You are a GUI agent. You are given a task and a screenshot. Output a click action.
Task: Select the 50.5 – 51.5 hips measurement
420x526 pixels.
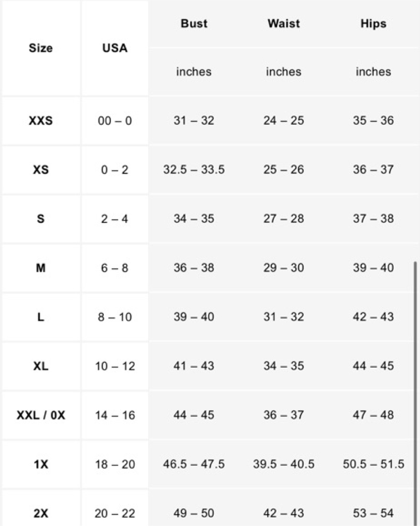[x=373, y=464]
